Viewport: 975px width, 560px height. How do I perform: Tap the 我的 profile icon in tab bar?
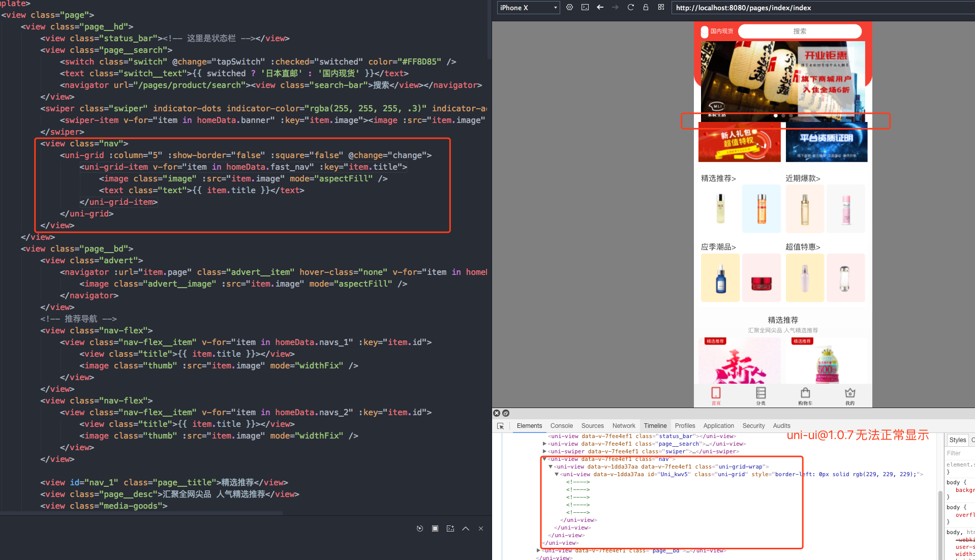click(850, 395)
